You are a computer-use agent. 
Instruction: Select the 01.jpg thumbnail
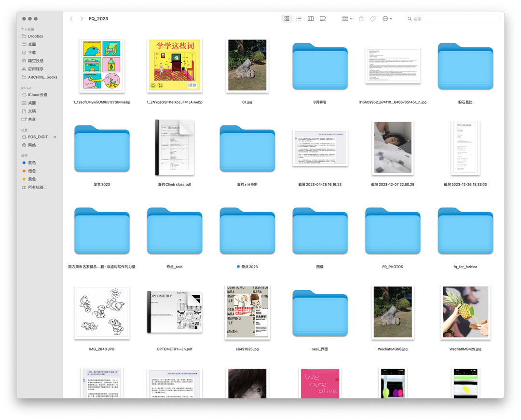point(247,65)
